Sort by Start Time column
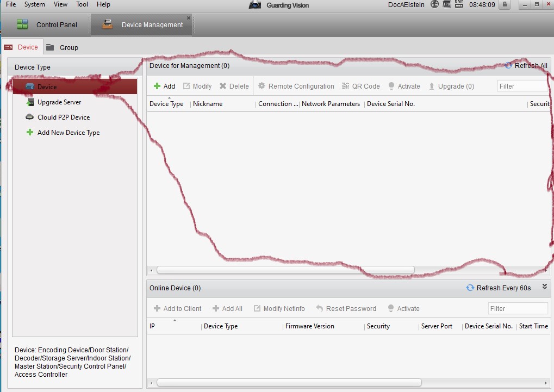The width and height of the screenshot is (554, 392). (x=533, y=326)
